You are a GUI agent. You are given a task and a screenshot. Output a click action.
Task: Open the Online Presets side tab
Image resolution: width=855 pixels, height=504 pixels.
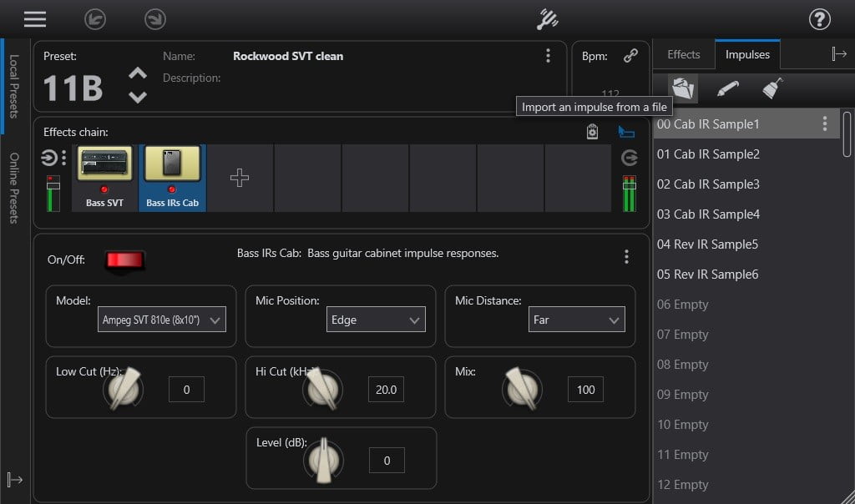click(14, 188)
